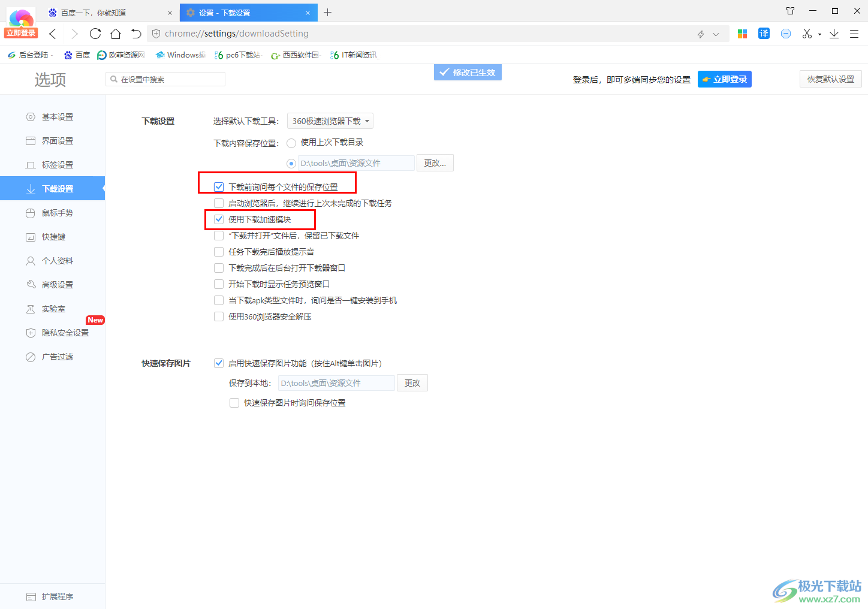Open 隐私安全设置 in sidebar
The width and height of the screenshot is (868, 609).
tap(52, 333)
